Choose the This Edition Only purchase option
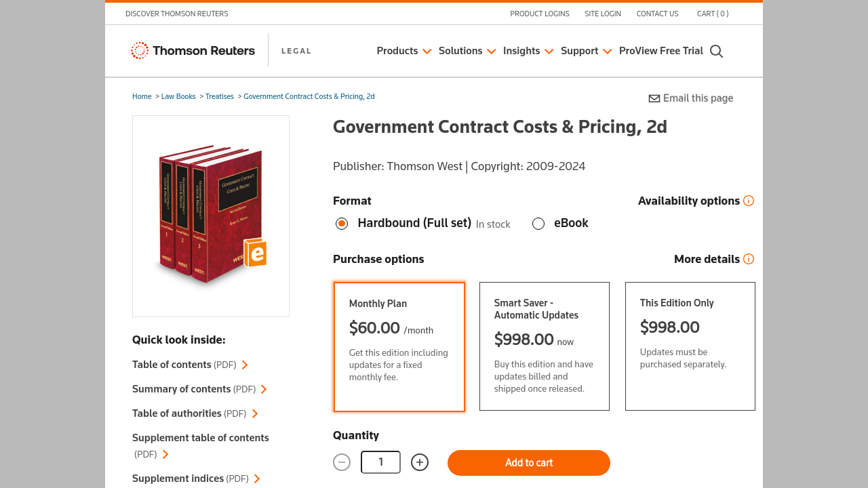The width and height of the screenshot is (868, 488). coord(690,346)
